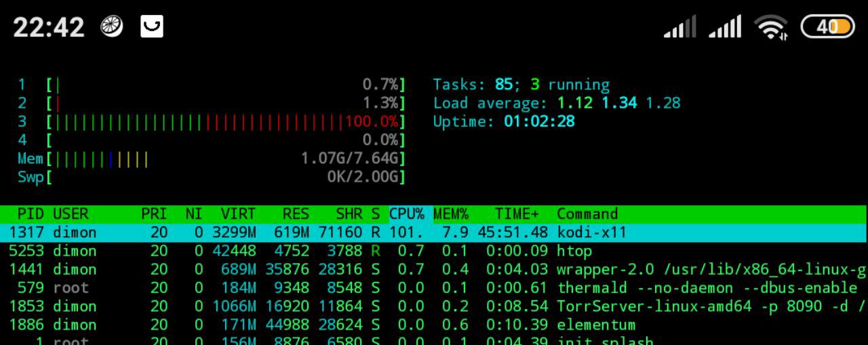Click PID 1317 cell

tap(26, 232)
